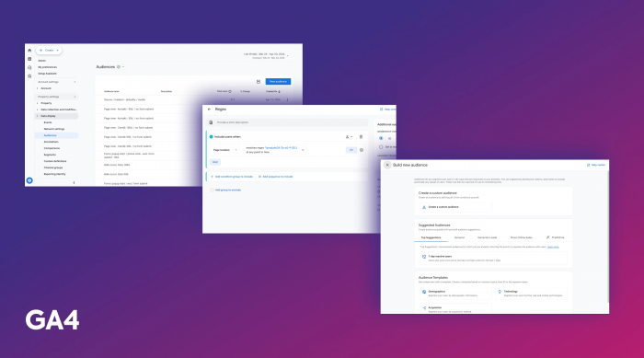Open Custom definitions under Data display
This screenshot has height=358, width=644.
55,161
